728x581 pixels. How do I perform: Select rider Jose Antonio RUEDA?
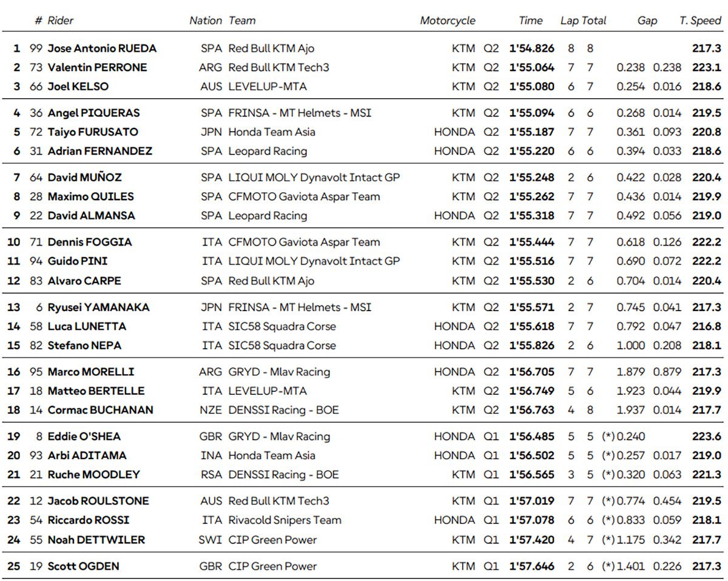click(x=102, y=49)
